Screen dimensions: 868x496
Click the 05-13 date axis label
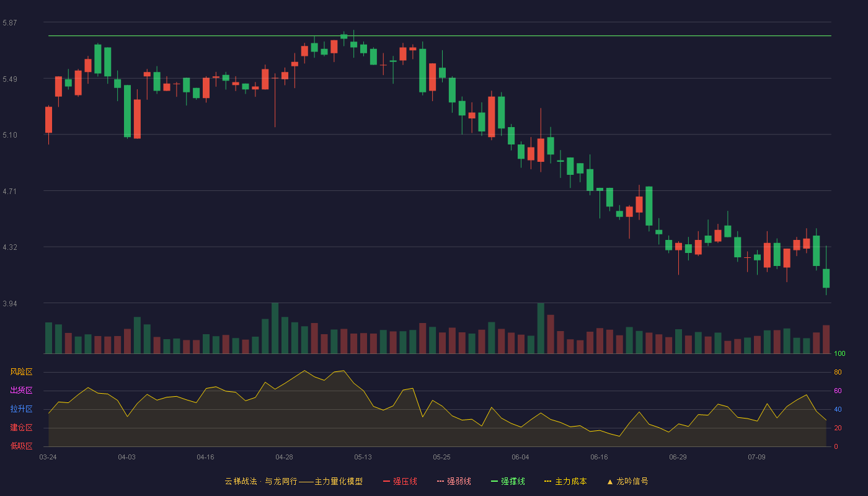(363, 457)
